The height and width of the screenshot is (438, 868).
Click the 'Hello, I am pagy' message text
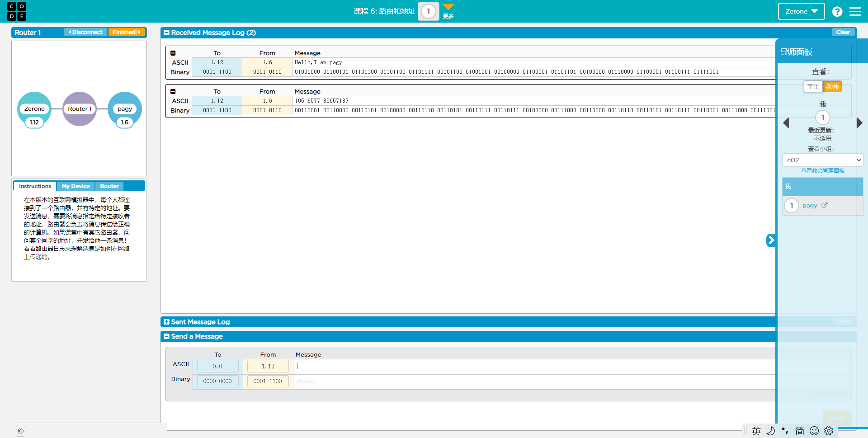(318, 62)
